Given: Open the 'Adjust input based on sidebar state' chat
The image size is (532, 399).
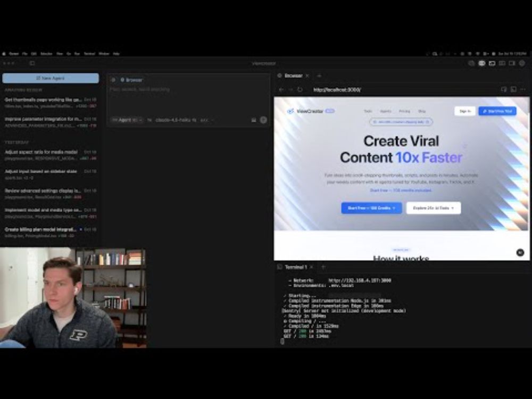Looking at the screenshot, I should [51, 174].
